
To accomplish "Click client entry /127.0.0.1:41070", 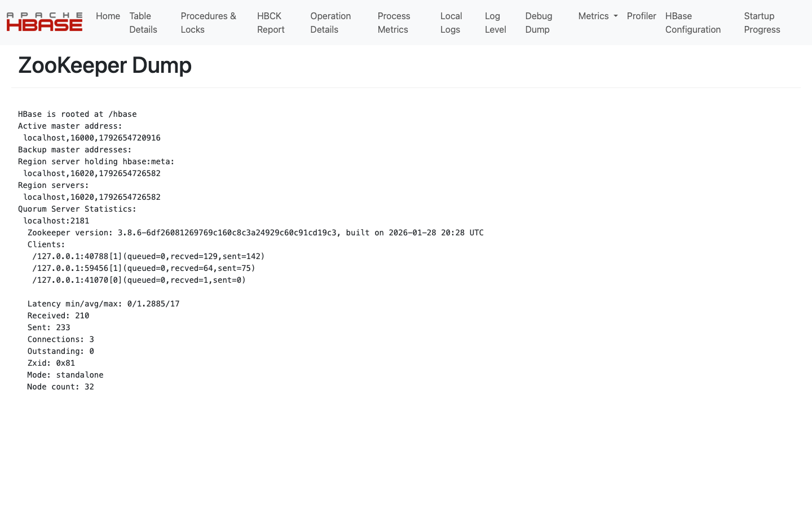I will point(139,280).
